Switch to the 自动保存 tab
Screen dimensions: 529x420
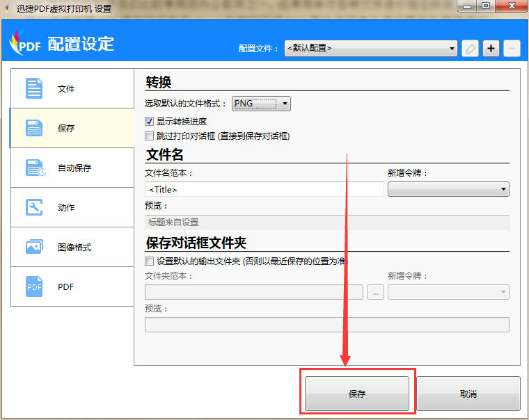tap(74, 168)
